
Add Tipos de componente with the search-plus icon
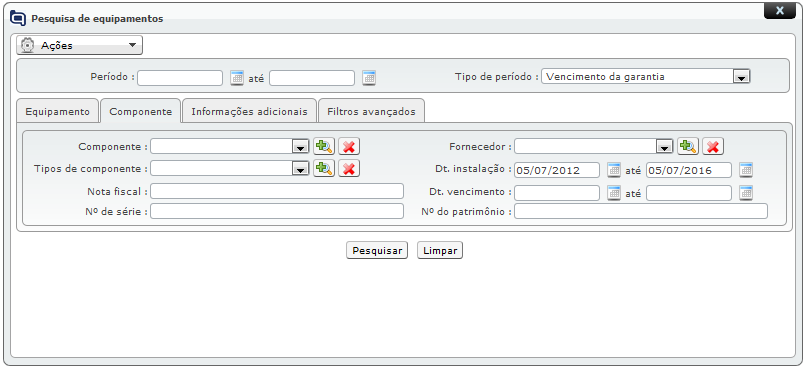coord(324,168)
